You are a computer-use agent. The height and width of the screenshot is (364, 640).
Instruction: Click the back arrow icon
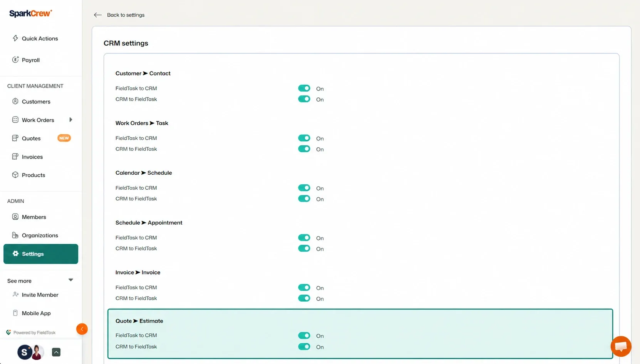pyautogui.click(x=98, y=15)
